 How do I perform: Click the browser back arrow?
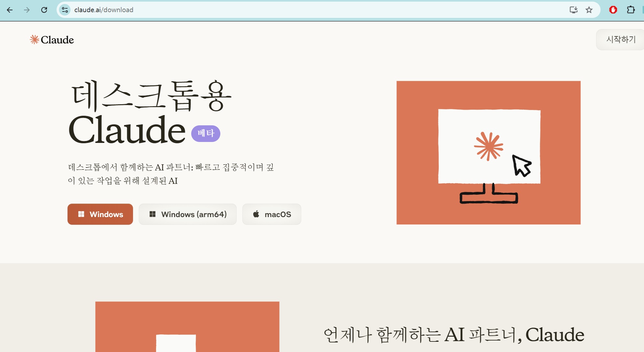click(10, 10)
